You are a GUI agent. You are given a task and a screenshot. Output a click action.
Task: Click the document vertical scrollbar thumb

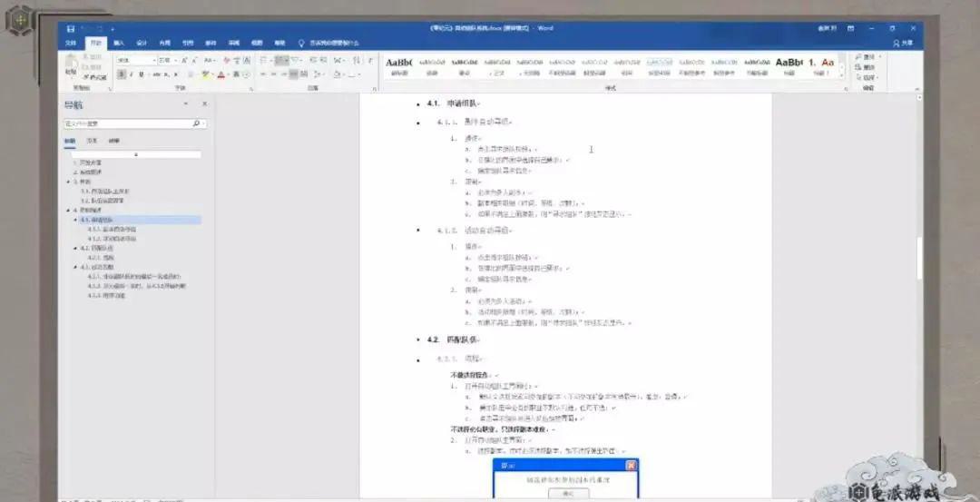[x=918, y=258]
